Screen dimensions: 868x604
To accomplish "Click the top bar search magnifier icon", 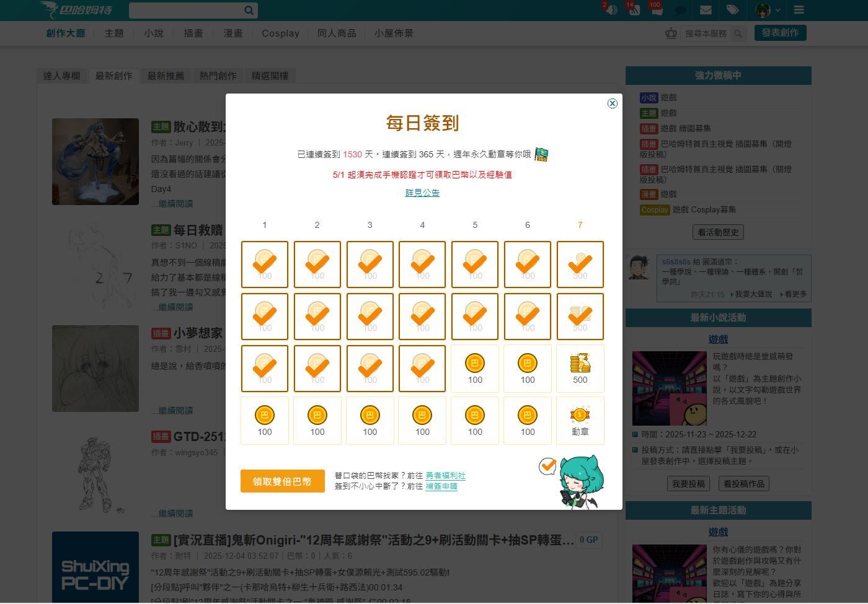I will [249, 10].
